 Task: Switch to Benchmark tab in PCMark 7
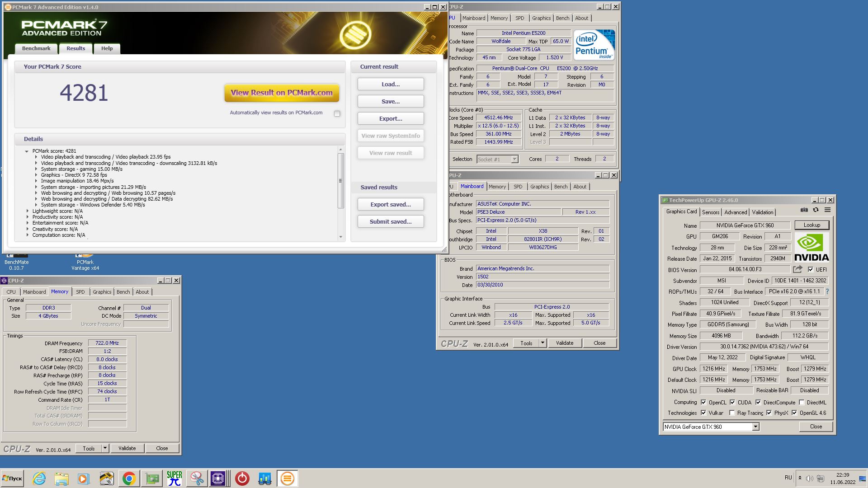point(36,48)
